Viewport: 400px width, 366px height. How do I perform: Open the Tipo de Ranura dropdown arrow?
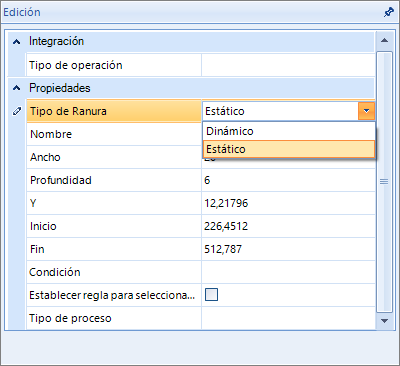tap(367, 111)
